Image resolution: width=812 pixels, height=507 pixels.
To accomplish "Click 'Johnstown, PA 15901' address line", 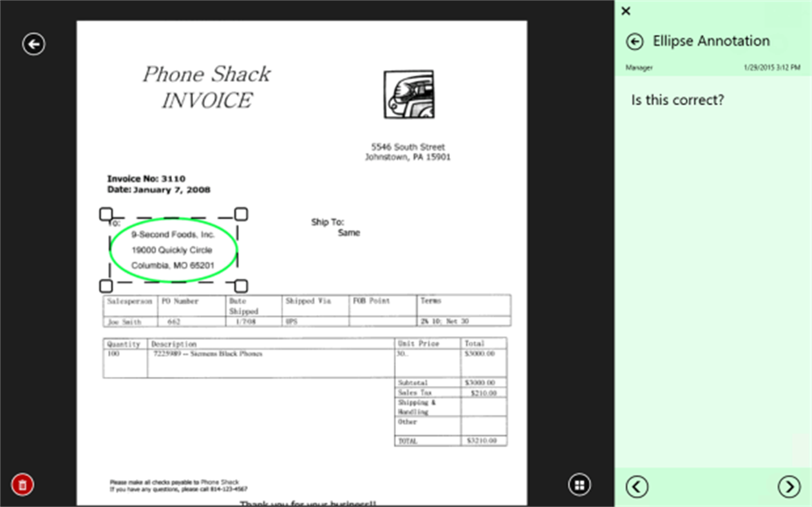I will click(408, 157).
